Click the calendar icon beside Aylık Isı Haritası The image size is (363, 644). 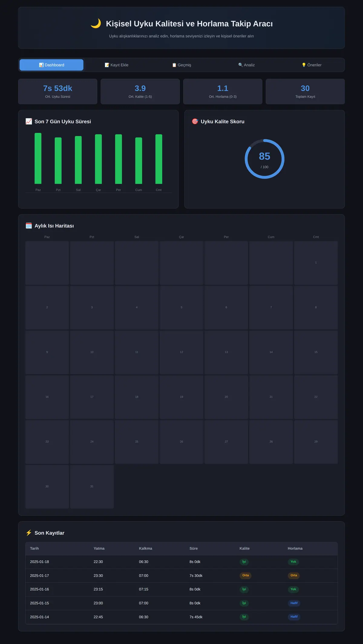pyautogui.click(x=29, y=226)
